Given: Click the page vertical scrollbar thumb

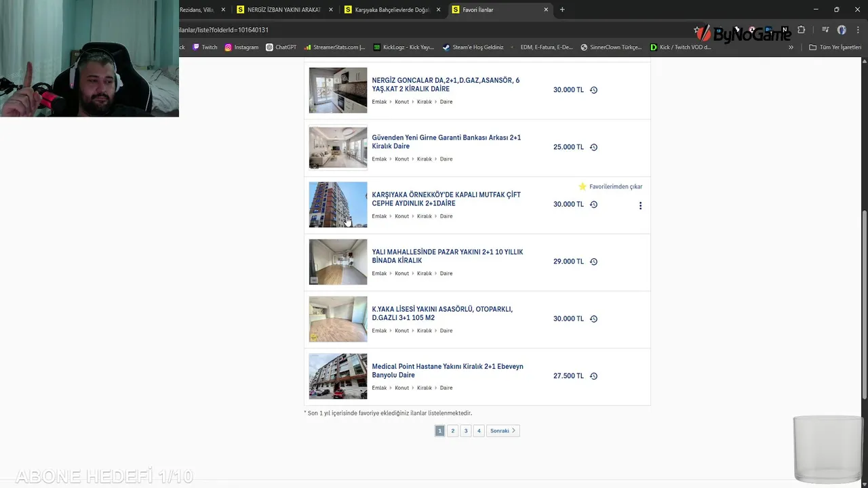Looking at the screenshot, I should pos(864,305).
